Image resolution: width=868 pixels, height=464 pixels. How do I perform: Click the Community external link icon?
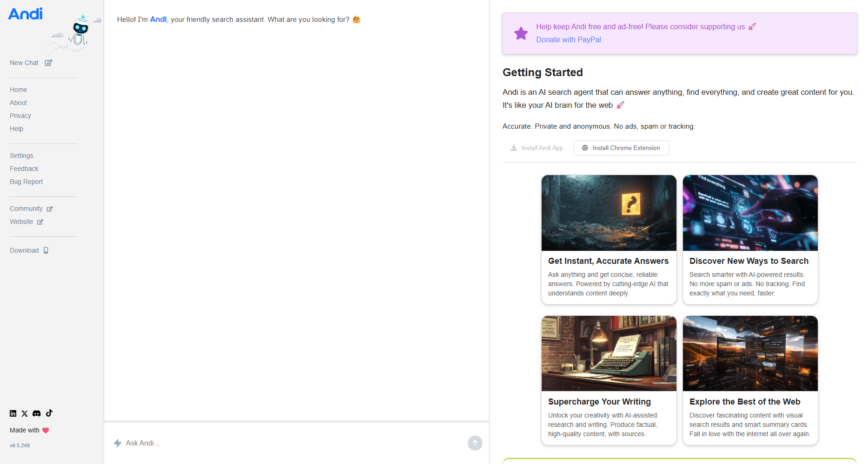[x=50, y=209]
